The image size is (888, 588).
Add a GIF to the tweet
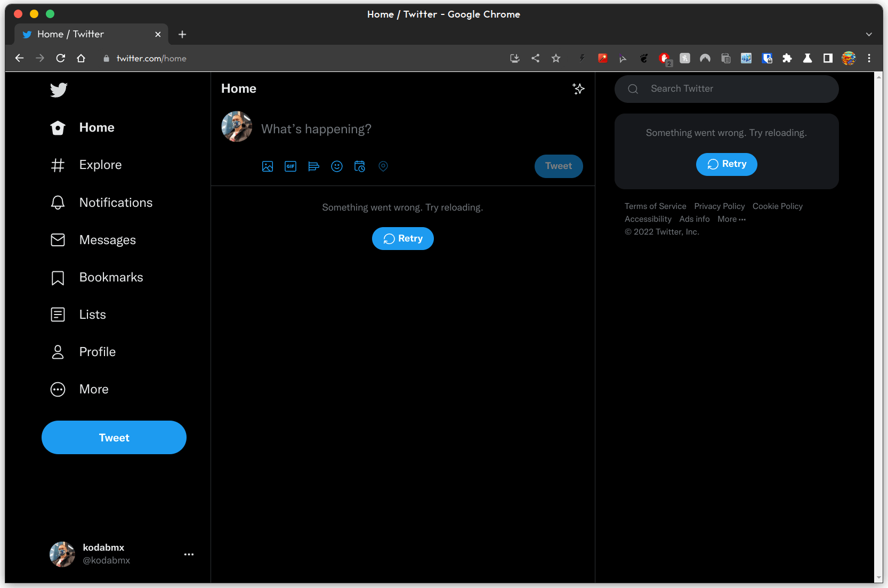tap(290, 166)
